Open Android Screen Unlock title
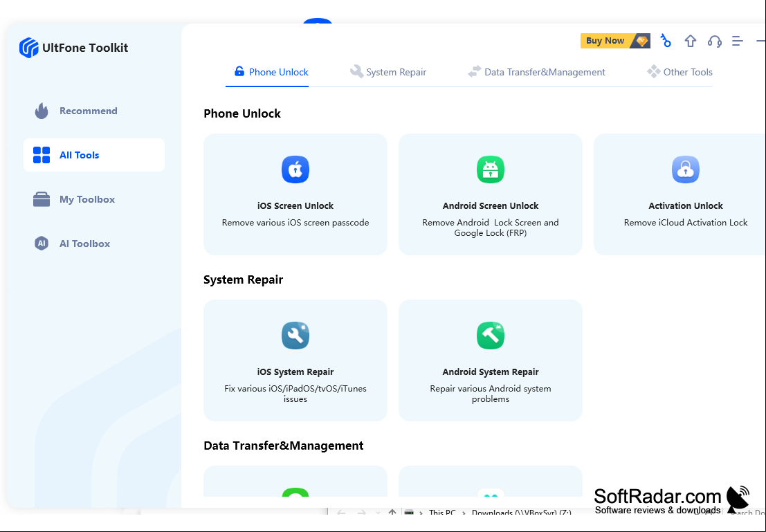Screen dimensions: 766x532 click(491, 205)
